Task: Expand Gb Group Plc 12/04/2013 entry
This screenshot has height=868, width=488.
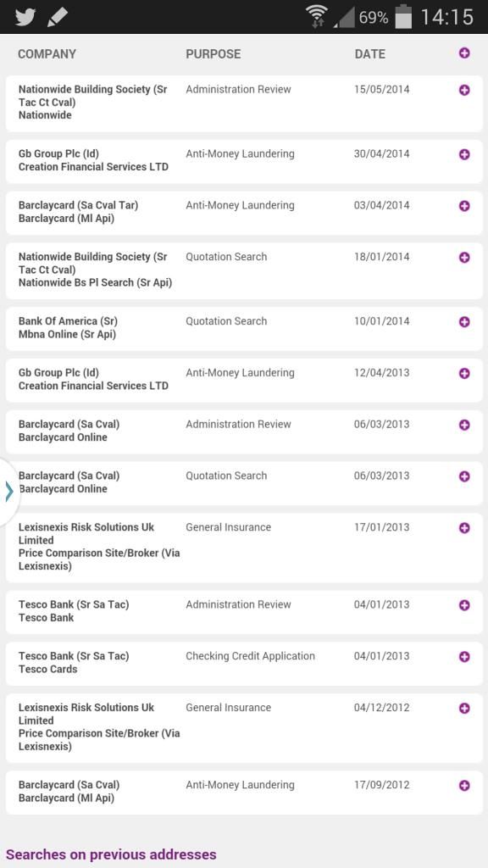Action: click(464, 373)
